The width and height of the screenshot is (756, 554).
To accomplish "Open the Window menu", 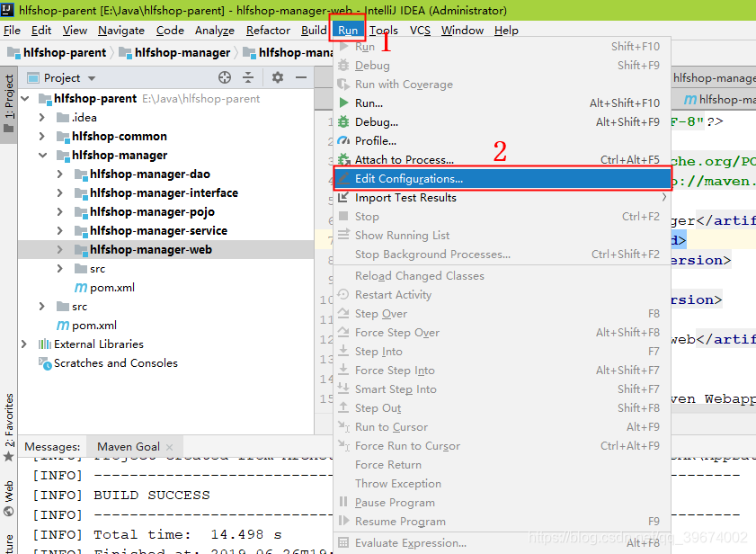I will [462, 31].
